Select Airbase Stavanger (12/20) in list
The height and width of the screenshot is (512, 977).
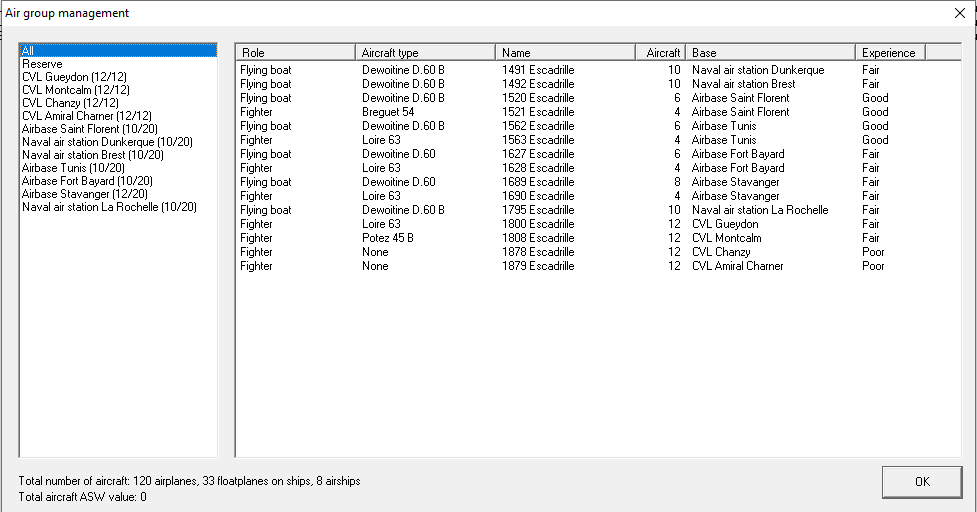(85, 194)
